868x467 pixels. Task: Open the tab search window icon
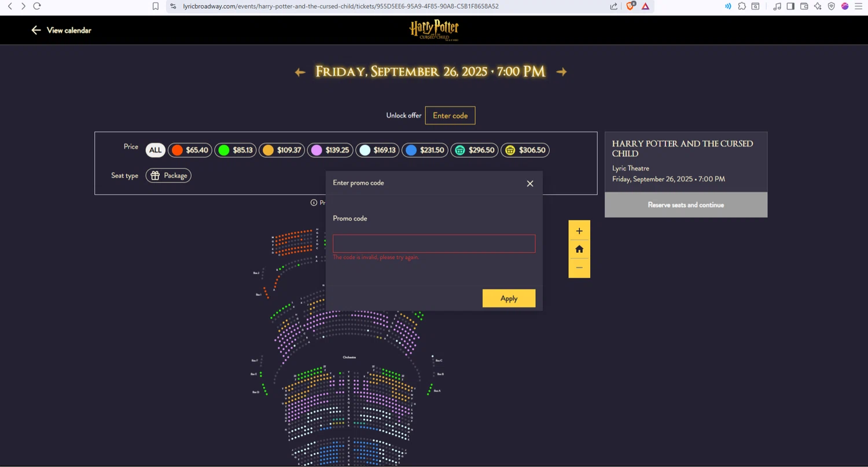click(756, 6)
